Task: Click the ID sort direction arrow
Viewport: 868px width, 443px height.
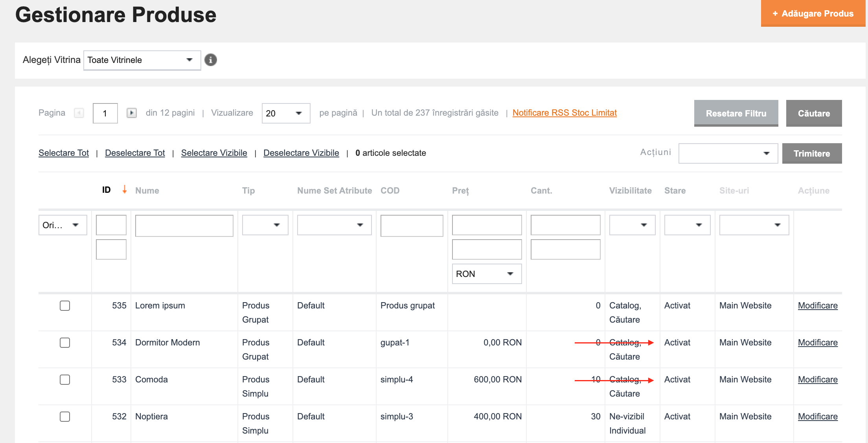Action: pos(125,190)
